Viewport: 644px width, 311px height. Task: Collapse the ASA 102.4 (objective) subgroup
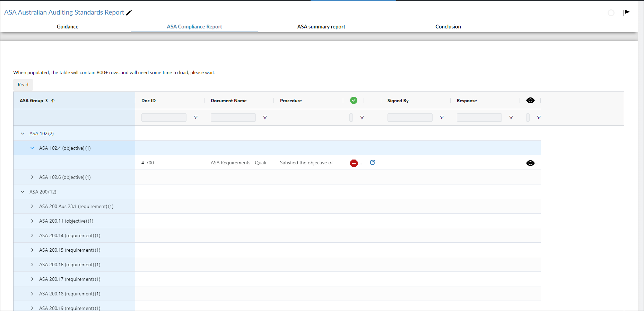pos(32,148)
